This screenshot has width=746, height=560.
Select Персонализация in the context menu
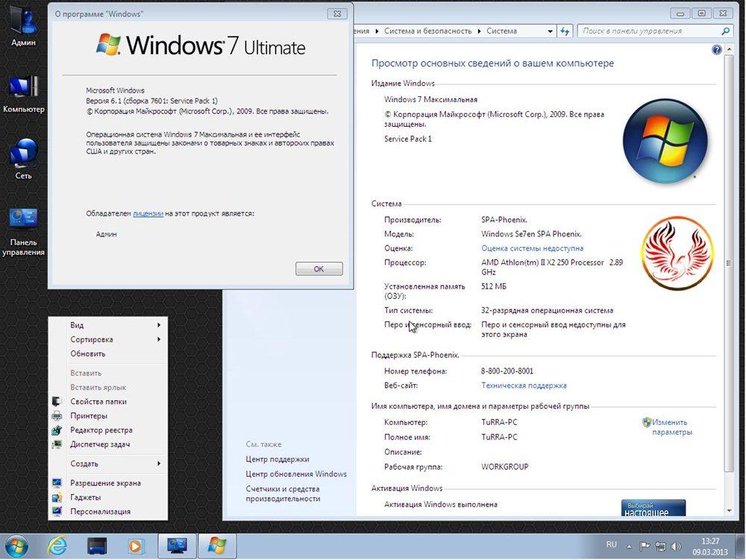100,512
